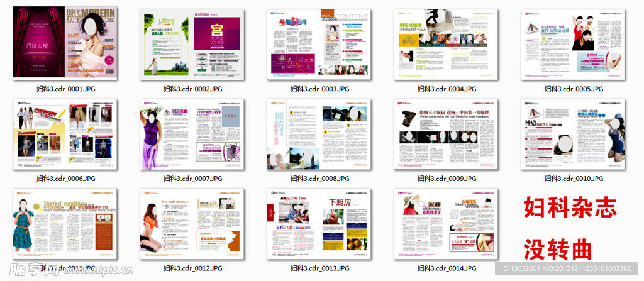Click file name 妇科3.cdr_0010.JPG

click(x=574, y=179)
